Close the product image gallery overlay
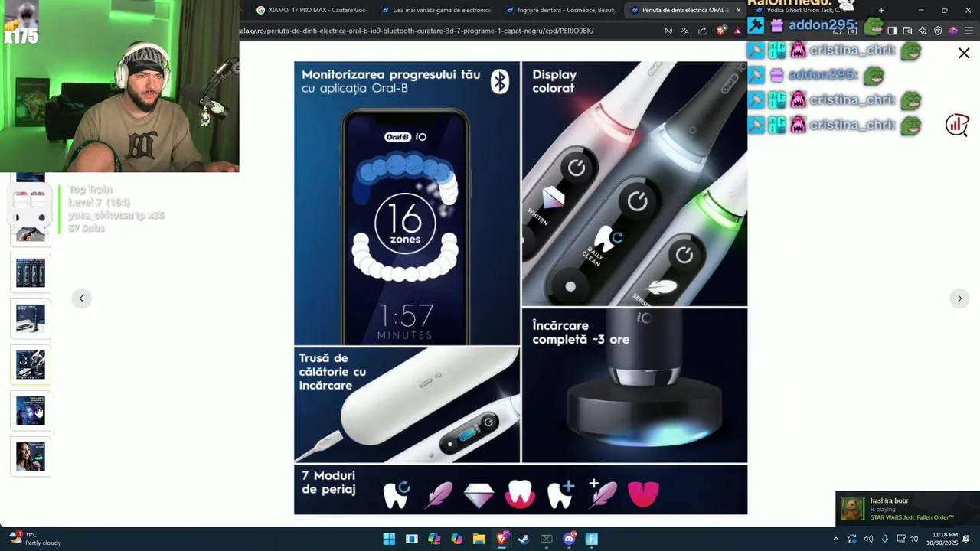 pyautogui.click(x=964, y=53)
